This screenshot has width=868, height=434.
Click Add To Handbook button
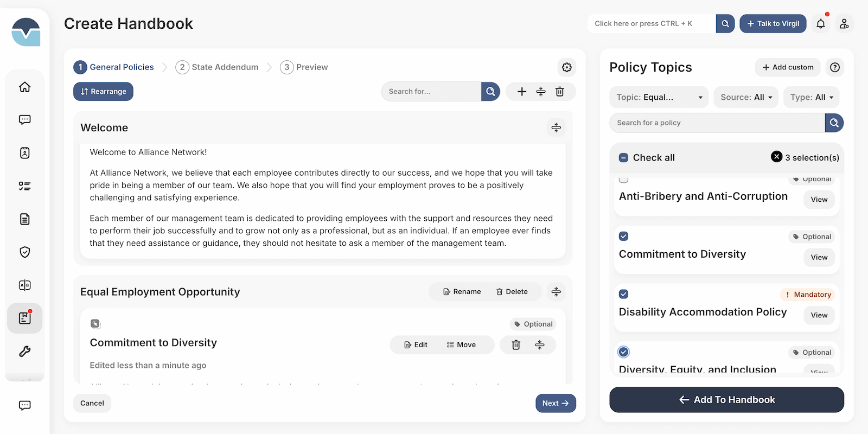pyautogui.click(x=726, y=400)
